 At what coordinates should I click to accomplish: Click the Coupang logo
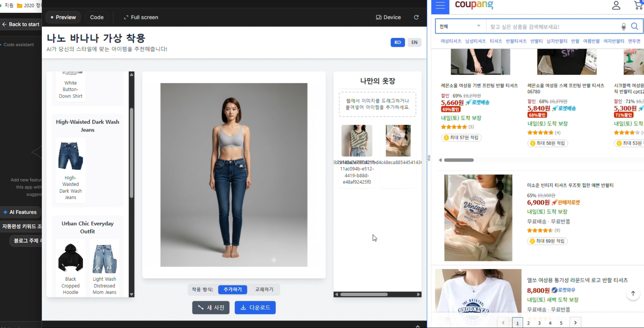click(x=474, y=5)
